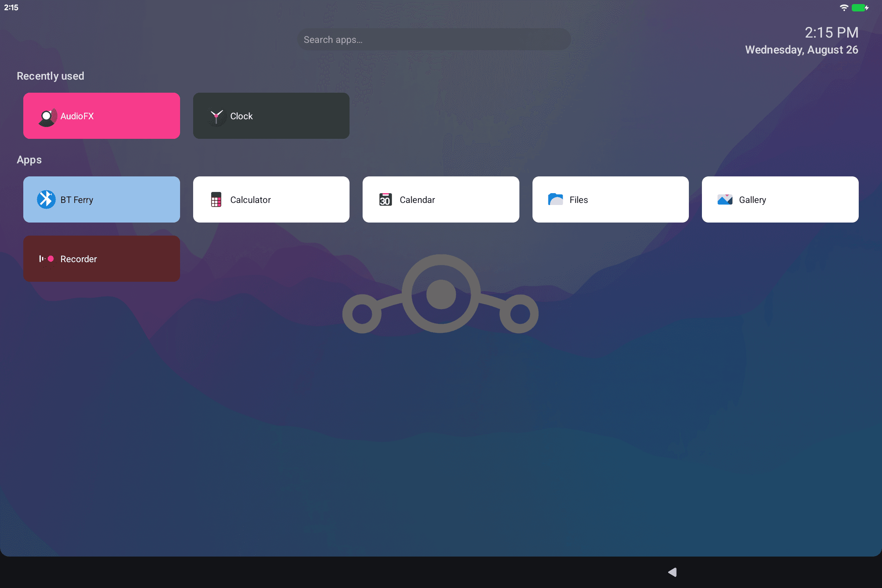The height and width of the screenshot is (588, 882).
Task: Click the Recorder label
Action: tap(79, 259)
